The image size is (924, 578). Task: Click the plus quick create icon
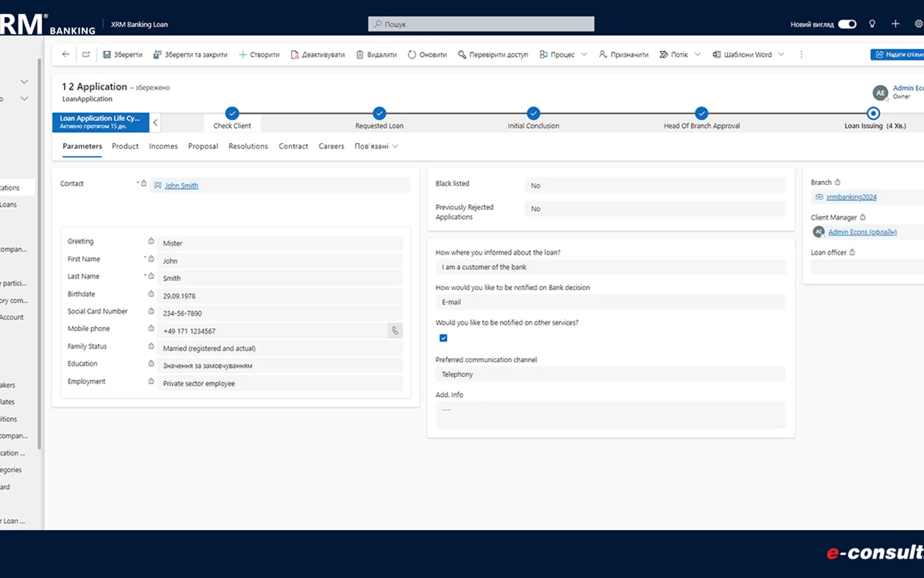[895, 24]
